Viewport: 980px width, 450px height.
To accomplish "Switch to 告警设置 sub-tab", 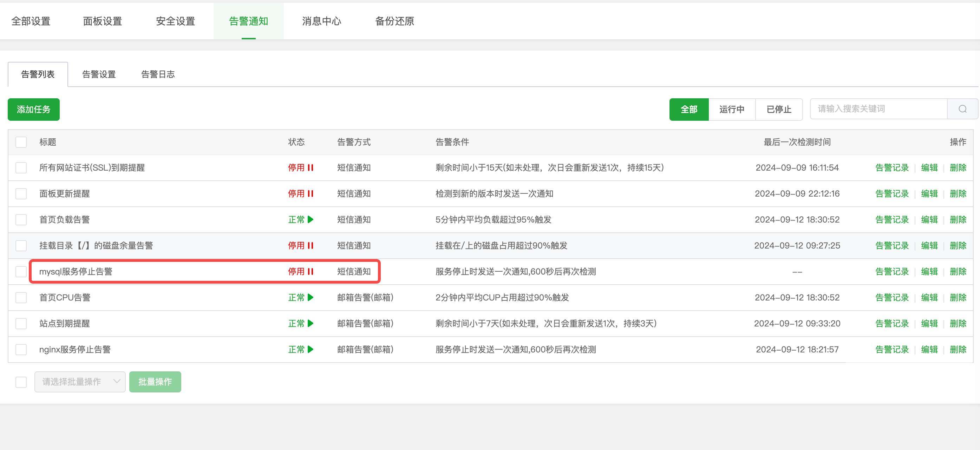I will 99,74.
